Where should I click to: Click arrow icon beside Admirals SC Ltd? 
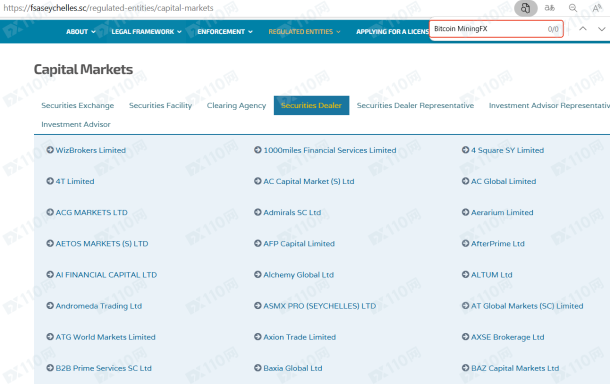(258, 212)
